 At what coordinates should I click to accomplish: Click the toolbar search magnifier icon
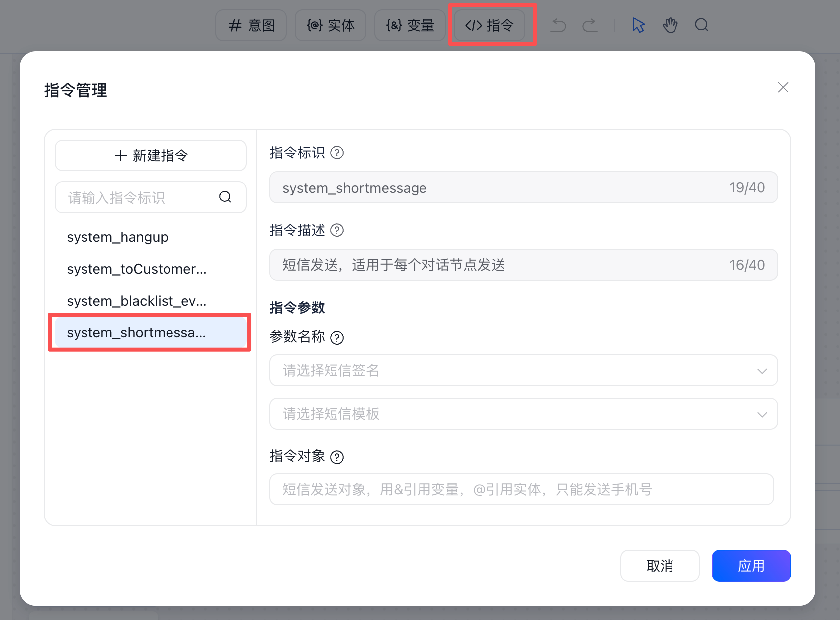701,25
